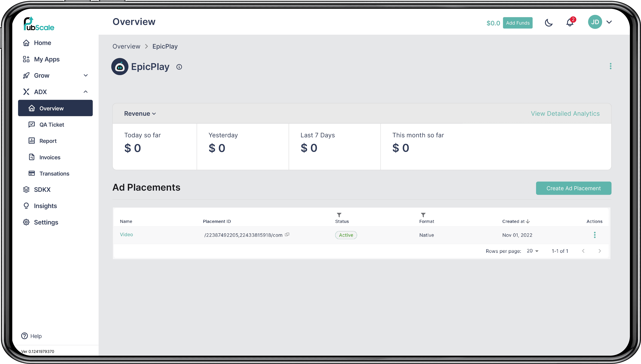This screenshot has width=641, height=364.
Task: Click the Transations card icon
Action: 32,173
